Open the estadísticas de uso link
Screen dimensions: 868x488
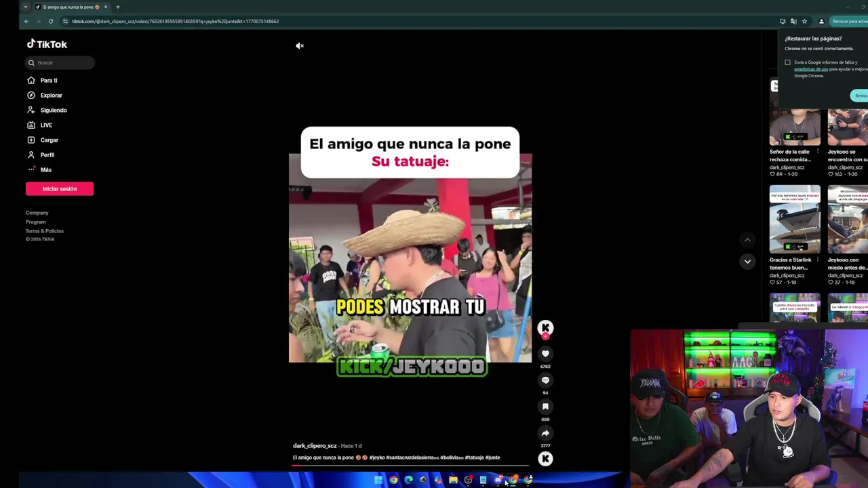(x=811, y=69)
